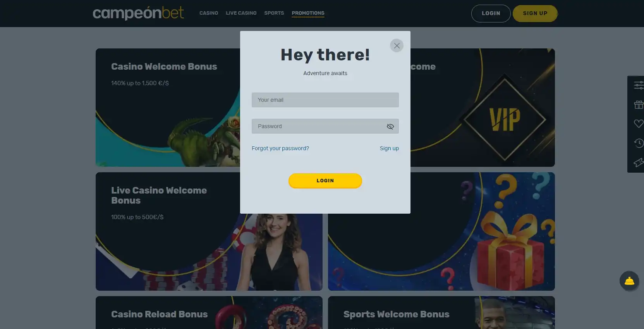The image size is (644, 329).
Task: Click the "140% up to 1,500 €/$" text
Action: pyautogui.click(x=140, y=83)
